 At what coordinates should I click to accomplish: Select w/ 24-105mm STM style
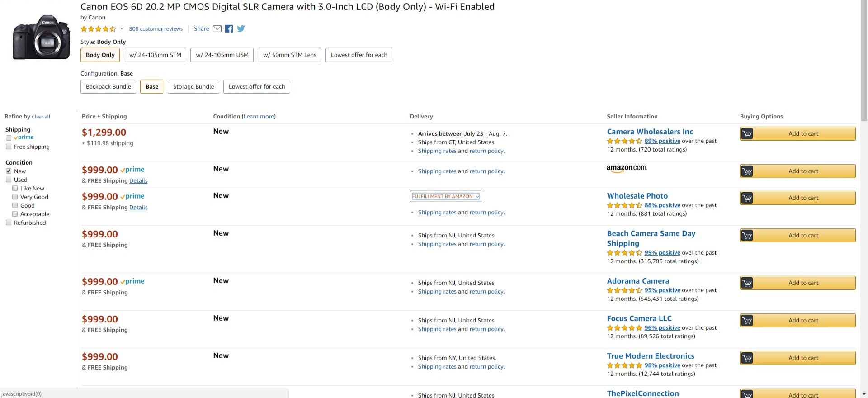[155, 55]
